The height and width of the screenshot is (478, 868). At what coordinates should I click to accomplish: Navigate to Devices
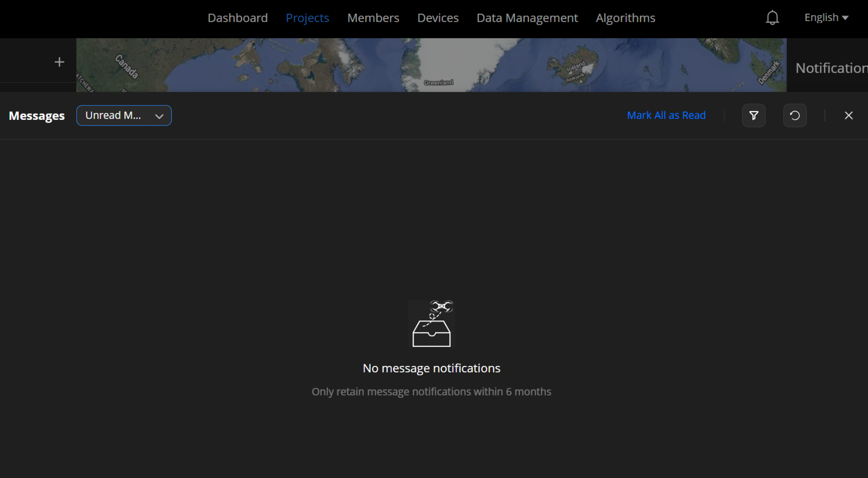pos(438,18)
